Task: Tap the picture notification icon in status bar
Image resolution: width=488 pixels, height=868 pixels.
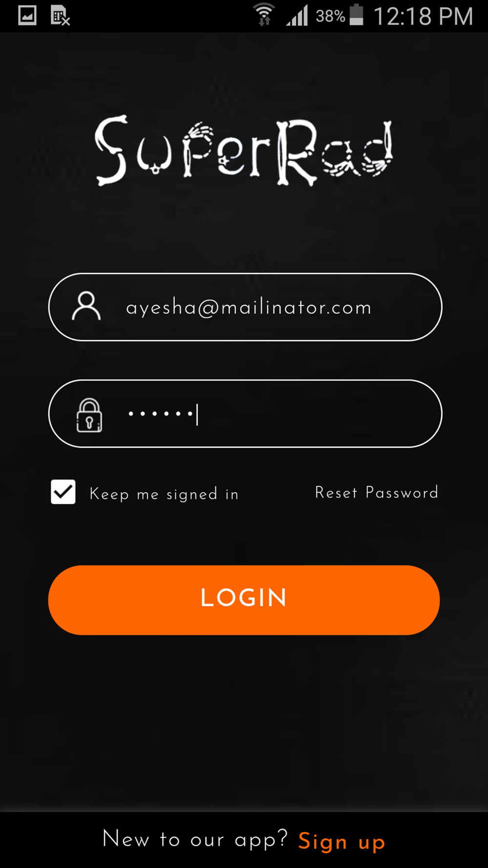Action: [27, 16]
